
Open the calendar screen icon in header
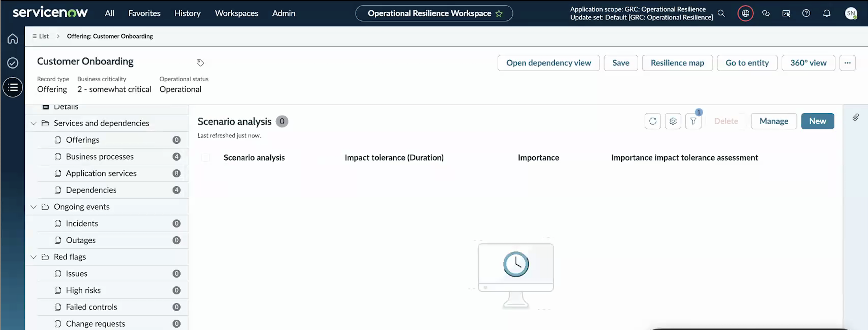click(786, 13)
